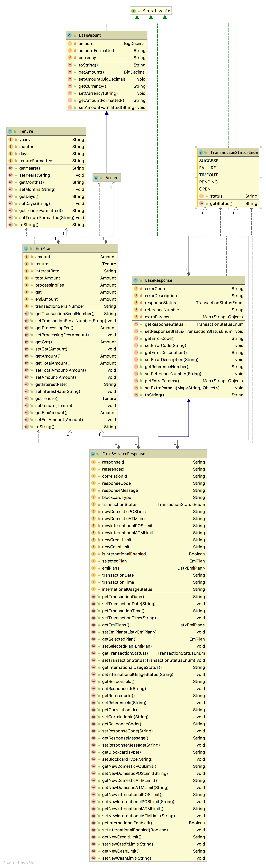The width and height of the screenshot is (266, 868).
Task: Select newInternationalATMLimit field
Action: (x=148, y=533)
